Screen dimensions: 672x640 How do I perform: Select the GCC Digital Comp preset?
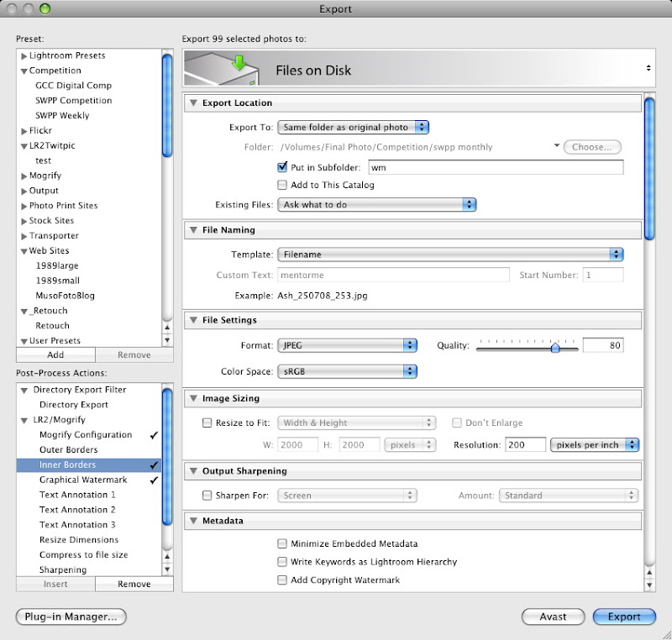(74, 86)
